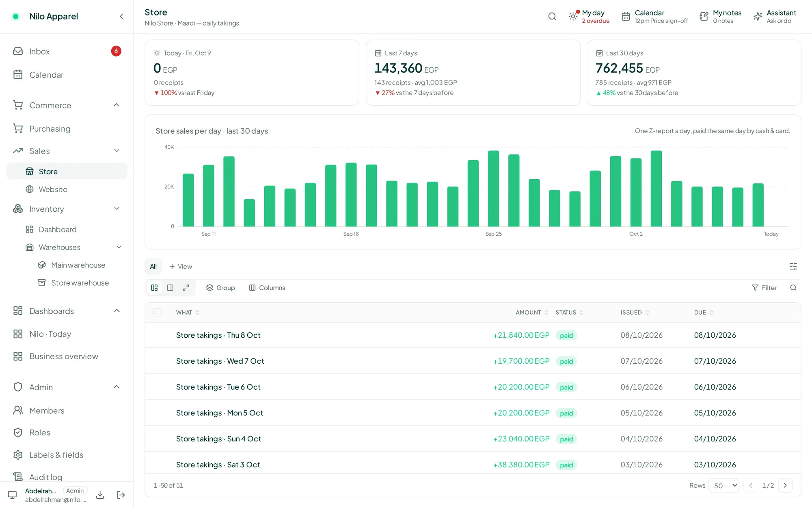Click the log out icon
812x508 pixels.
[x=121, y=495]
